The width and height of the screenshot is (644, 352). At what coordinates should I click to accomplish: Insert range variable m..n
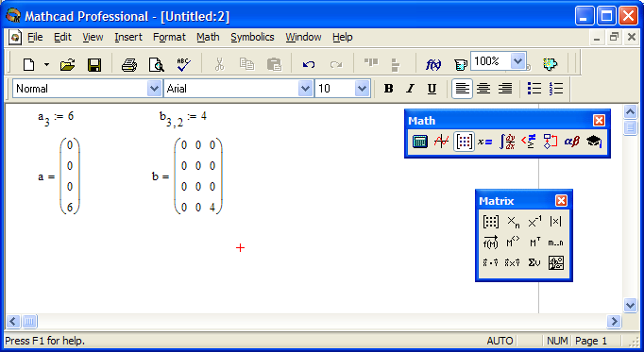tap(555, 243)
